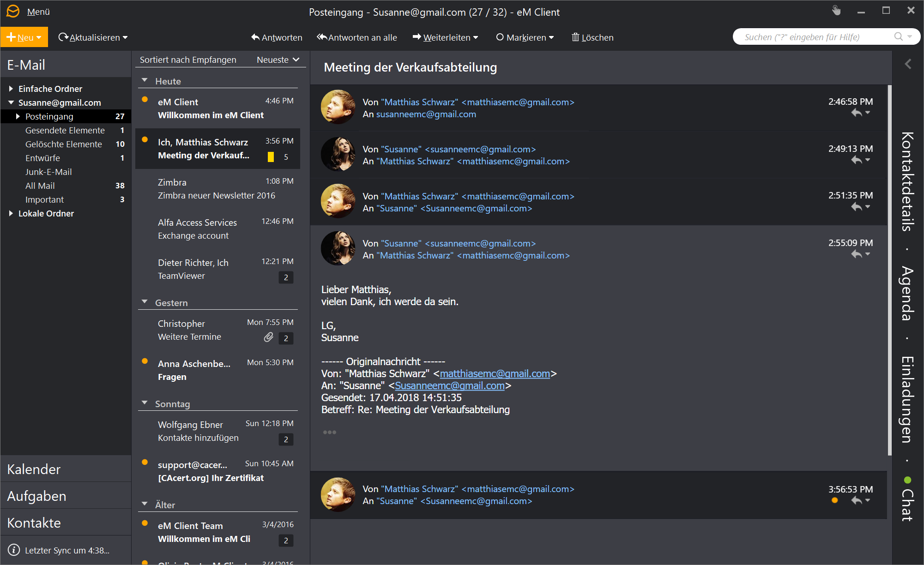Click the sidebar collapse chevron

tap(908, 64)
